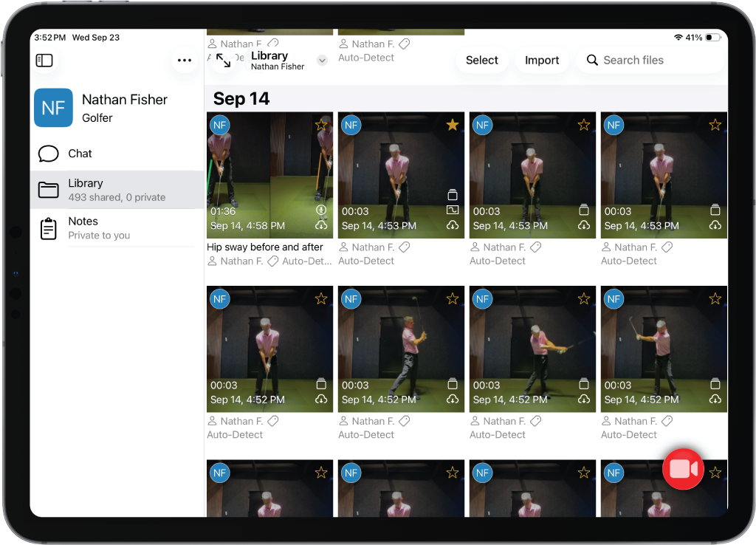Click the Select button

tap(481, 61)
